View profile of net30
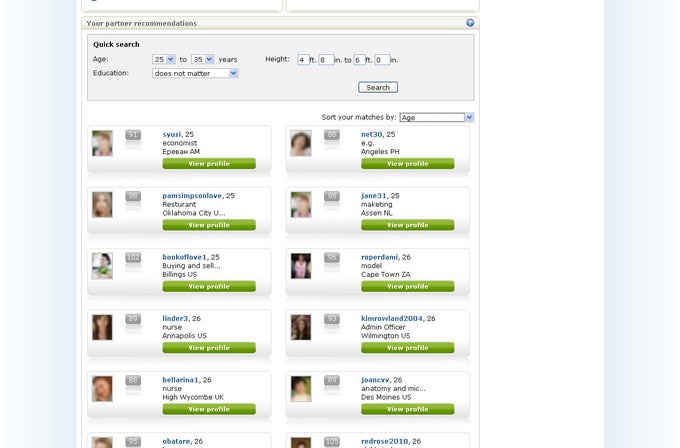Screen dimensions: 680x448 pos(408,164)
